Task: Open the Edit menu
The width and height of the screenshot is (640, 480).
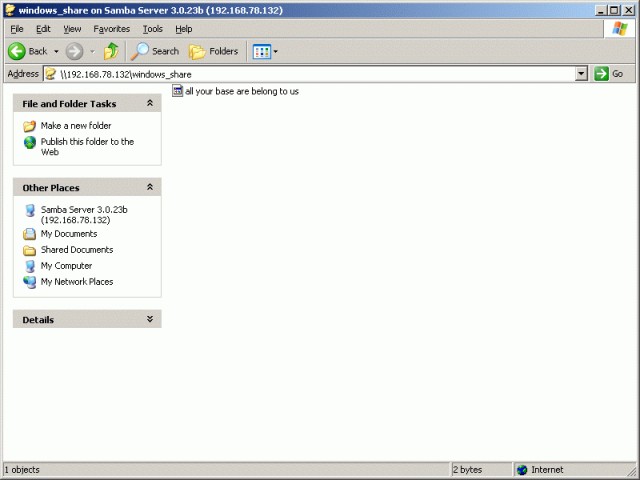Action: coord(43,29)
